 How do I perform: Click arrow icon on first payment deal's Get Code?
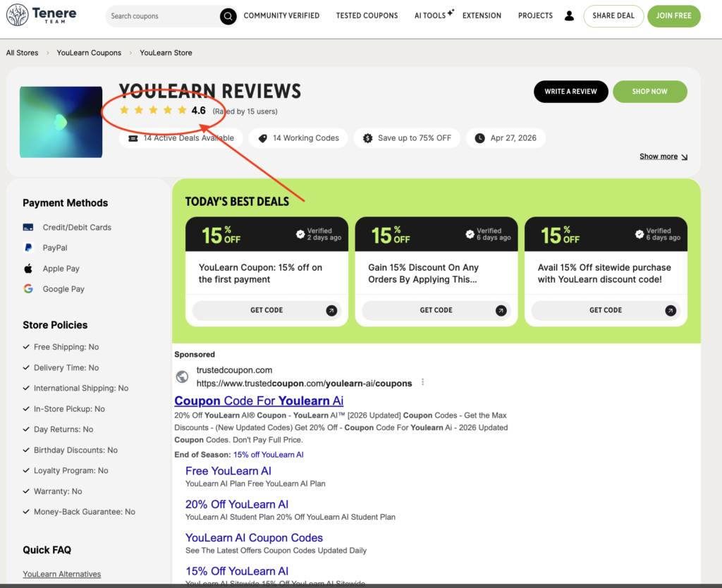click(331, 310)
